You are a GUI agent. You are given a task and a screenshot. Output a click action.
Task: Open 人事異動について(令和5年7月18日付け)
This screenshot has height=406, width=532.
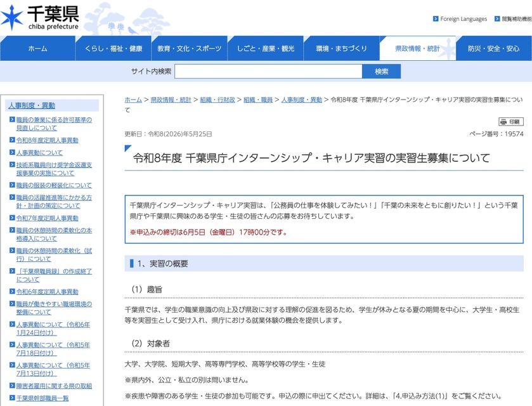pos(53,349)
